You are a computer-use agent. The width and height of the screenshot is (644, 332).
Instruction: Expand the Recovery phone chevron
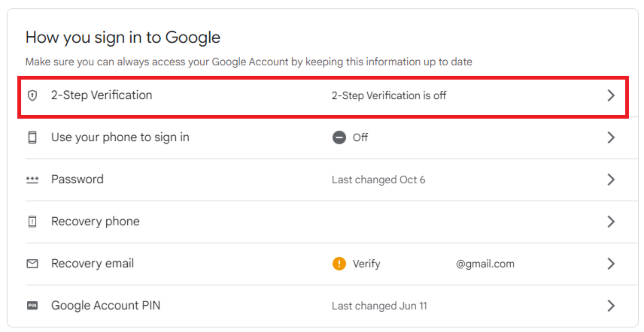pyautogui.click(x=611, y=221)
